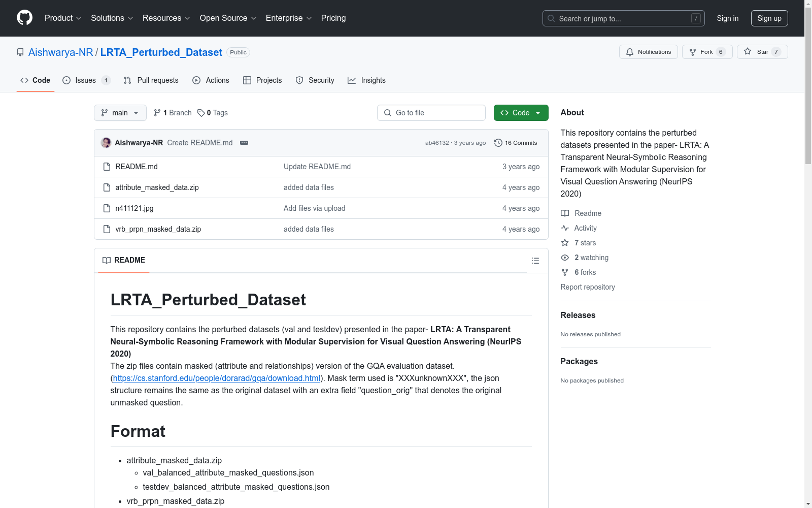
Task: Click the attribute_masked_data.zip file icon
Action: [x=107, y=187]
